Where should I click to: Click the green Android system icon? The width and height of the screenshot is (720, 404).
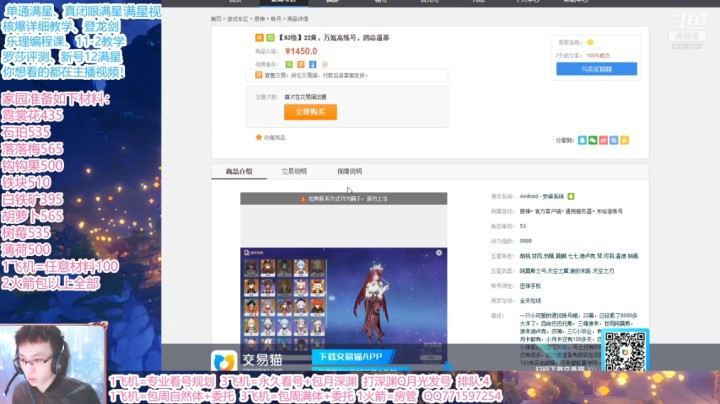point(571,196)
